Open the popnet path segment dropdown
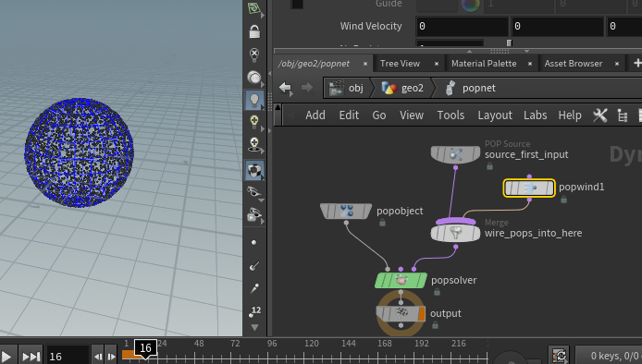Image resolution: width=642 pixels, height=364 pixels. [478, 88]
